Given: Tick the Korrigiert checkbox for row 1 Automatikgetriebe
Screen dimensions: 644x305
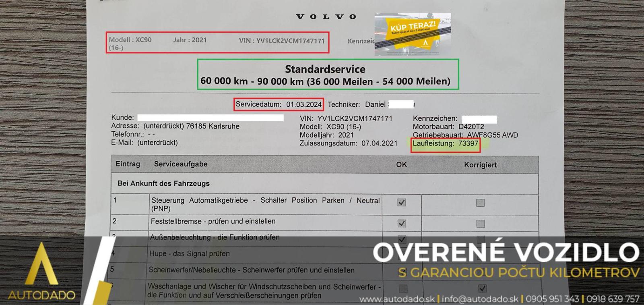Looking at the screenshot, I should (x=480, y=203).
